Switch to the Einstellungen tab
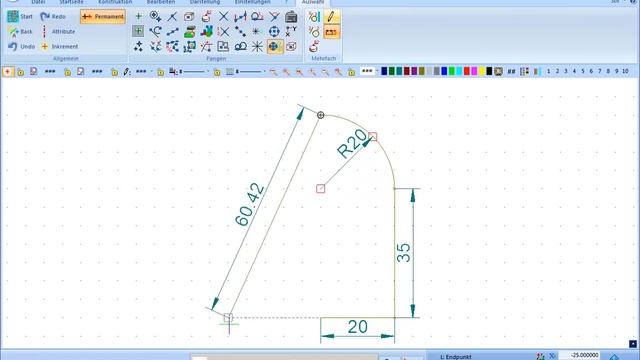 tap(252, 2)
